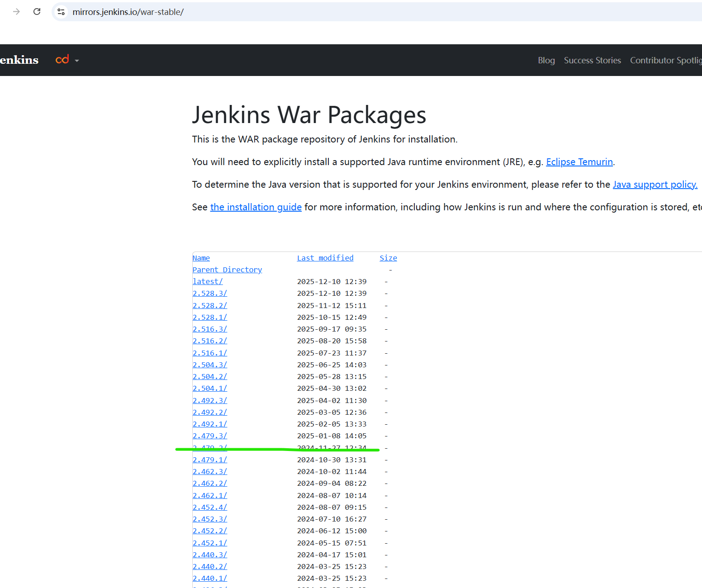Open the Java support policy link

click(x=655, y=185)
